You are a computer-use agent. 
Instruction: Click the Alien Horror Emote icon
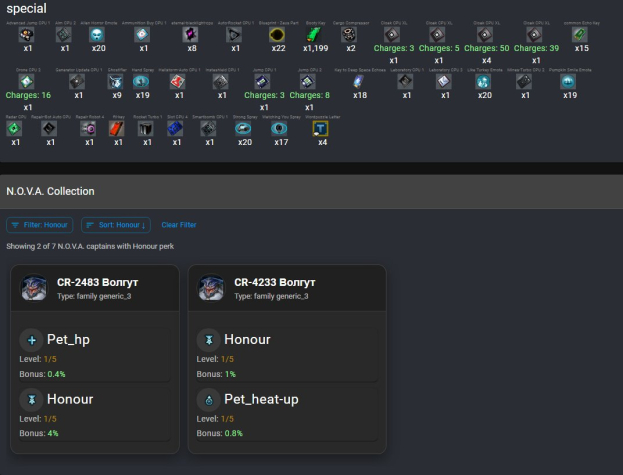(x=98, y=35)
